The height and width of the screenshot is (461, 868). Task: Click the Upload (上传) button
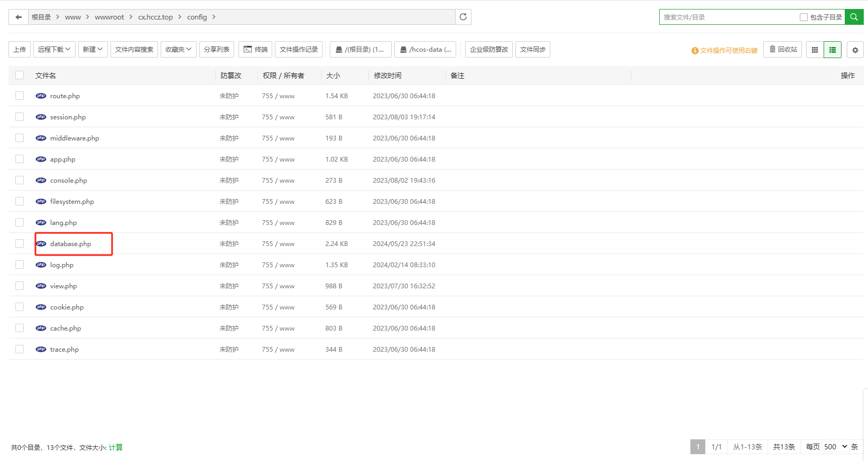(x=20, y=49)
